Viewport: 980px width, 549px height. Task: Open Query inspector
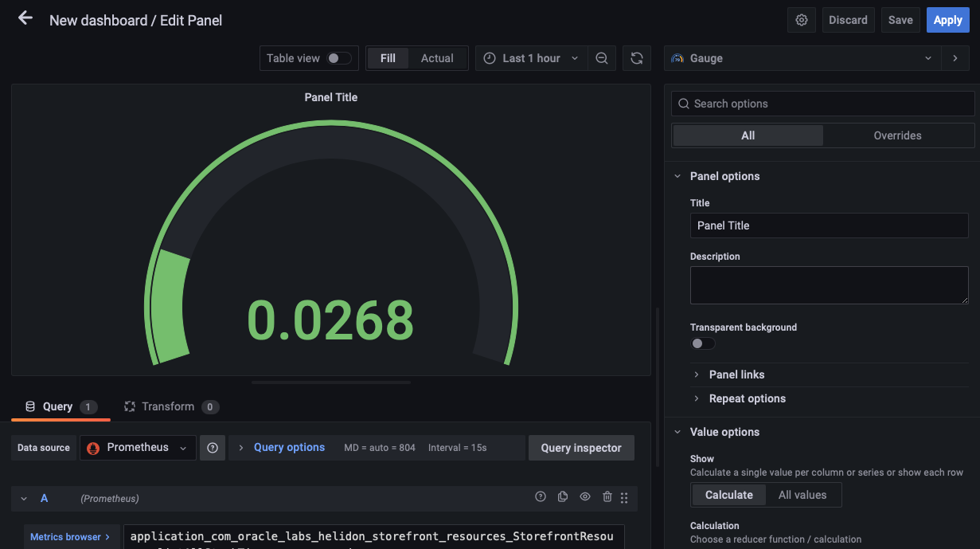coord(581,448)
